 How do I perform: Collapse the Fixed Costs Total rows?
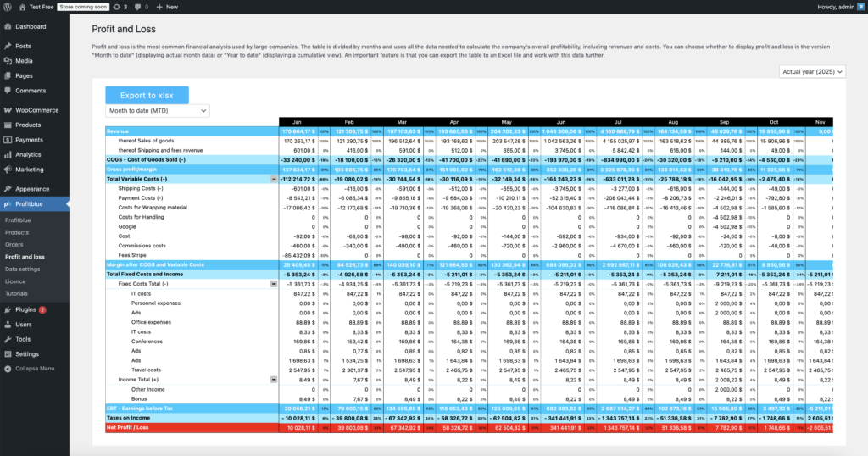(273, 284)
